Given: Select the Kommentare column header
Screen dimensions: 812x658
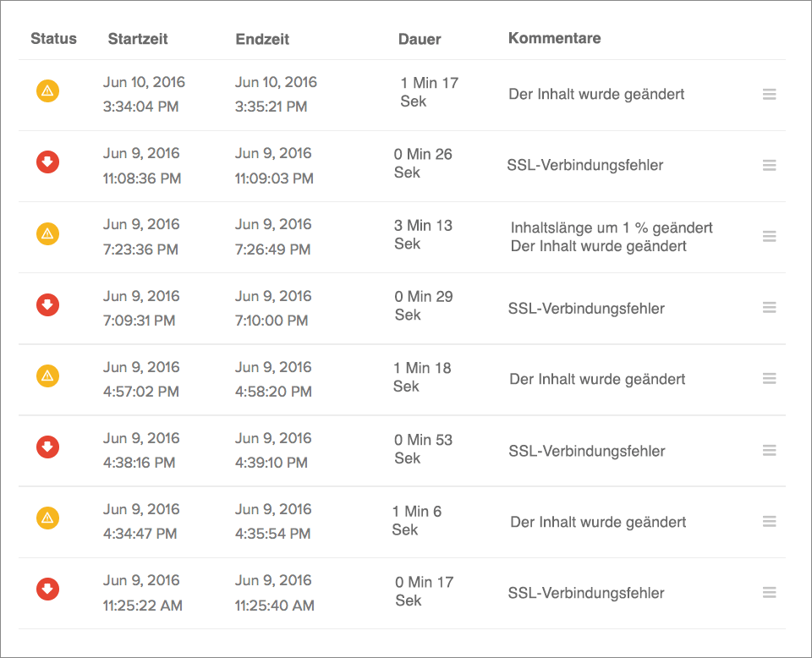Looking at the screenshot, I should pyautogui.click(x=554, y=37).
